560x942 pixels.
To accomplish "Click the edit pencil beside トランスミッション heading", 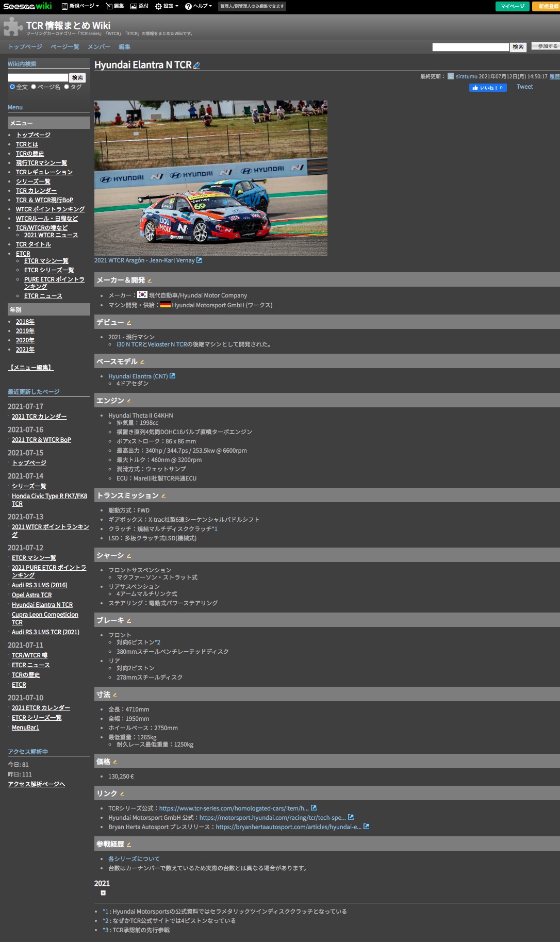I will click(x=163, y=496).
